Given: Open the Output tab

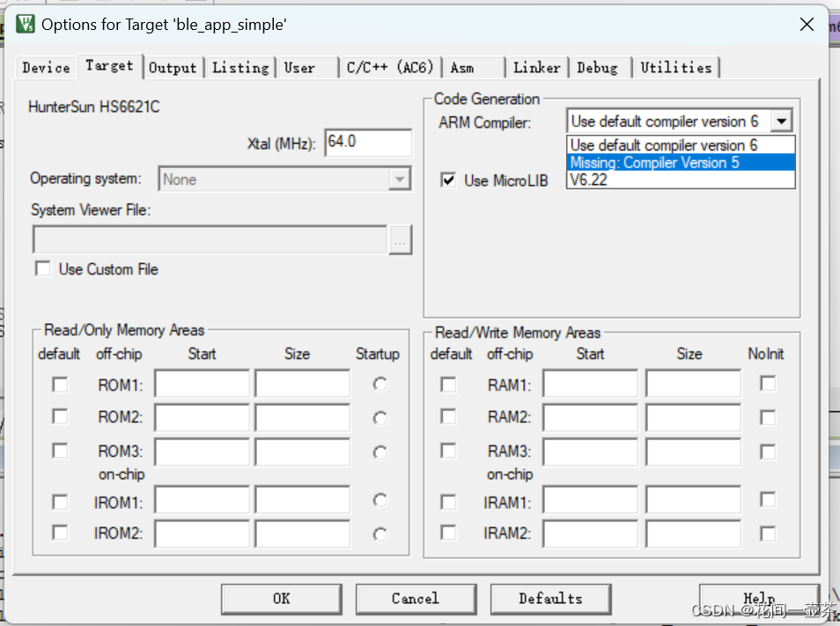Looking at the screenshot, I should click(173, 68).
